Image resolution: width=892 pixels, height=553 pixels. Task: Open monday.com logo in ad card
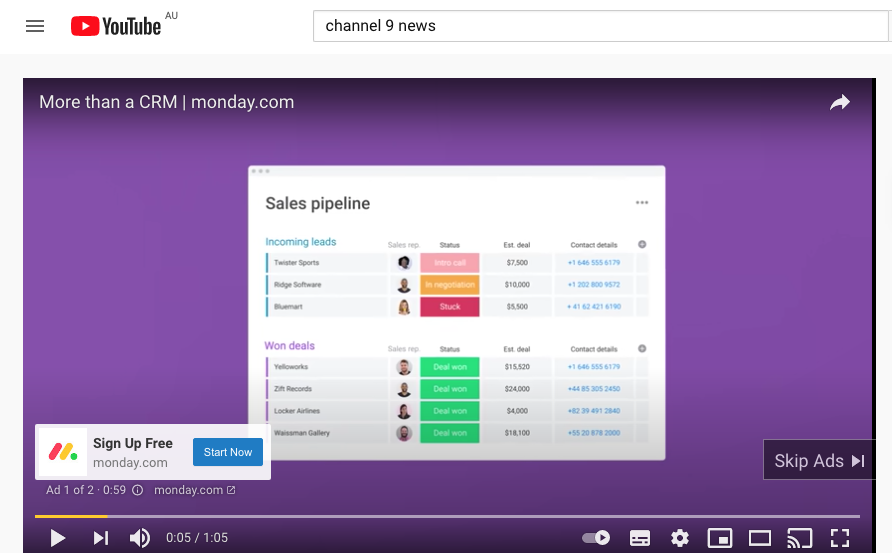(63, 452)
